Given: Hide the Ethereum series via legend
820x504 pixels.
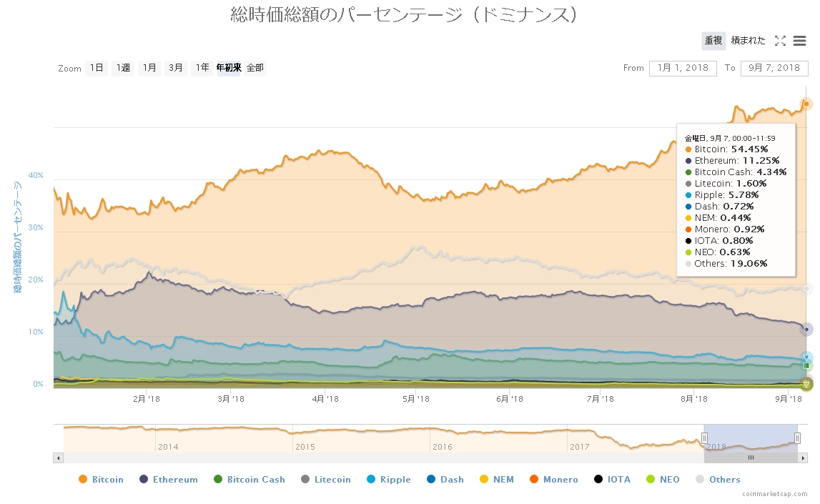Looking at the screenshot, I should [174, 480].
